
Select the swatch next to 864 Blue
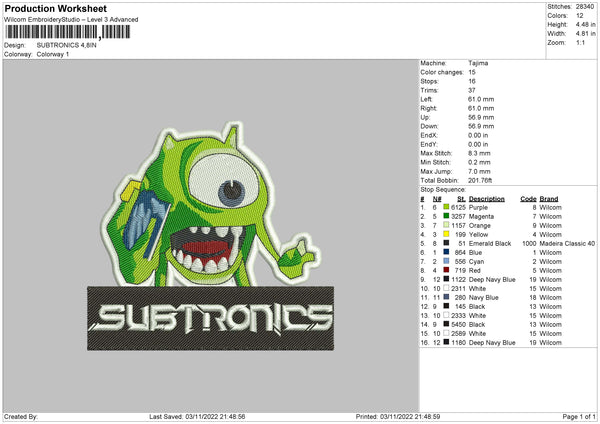tap(446, 252)
